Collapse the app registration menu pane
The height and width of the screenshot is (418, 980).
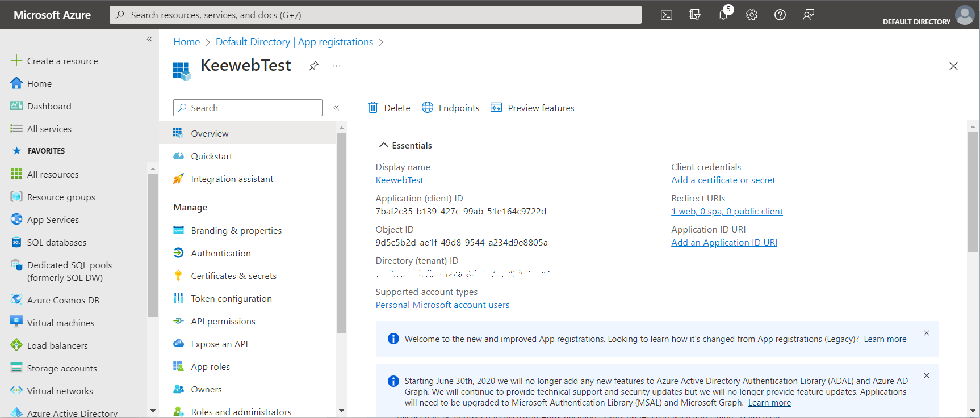coord(336,108)
